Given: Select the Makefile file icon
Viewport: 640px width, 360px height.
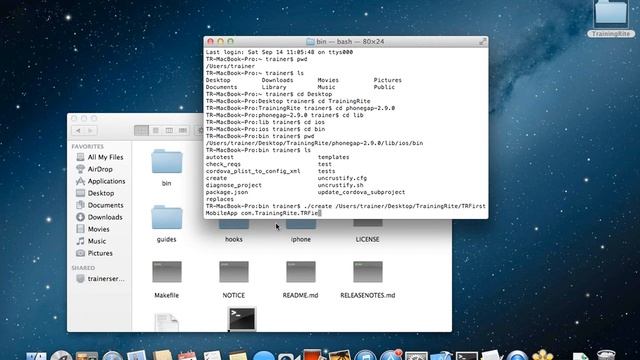Looking at the screenshot, I should [x=167, y=272].
